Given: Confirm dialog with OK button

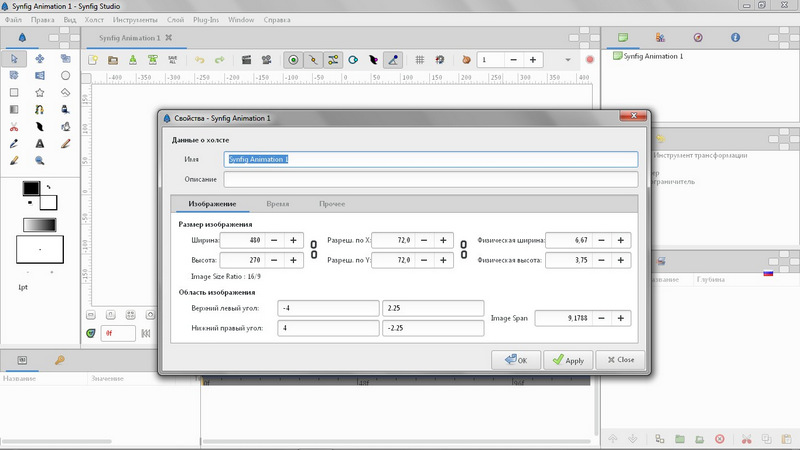Looking at the screenshot, I should [516, 360].
